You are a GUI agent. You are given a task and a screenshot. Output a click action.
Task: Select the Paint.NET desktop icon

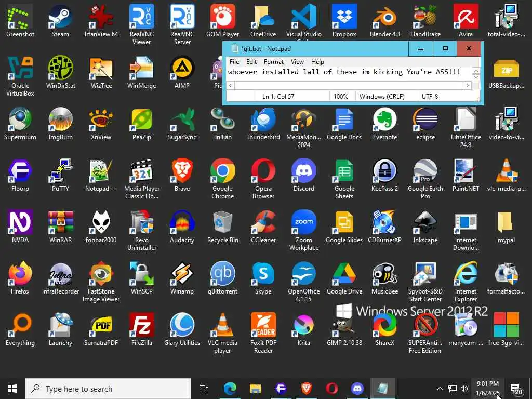[x=466, y=175]
